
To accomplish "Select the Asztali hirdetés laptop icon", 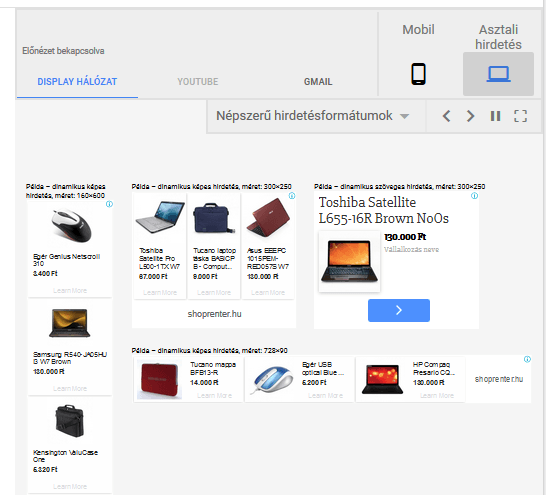I will (498, 74).
